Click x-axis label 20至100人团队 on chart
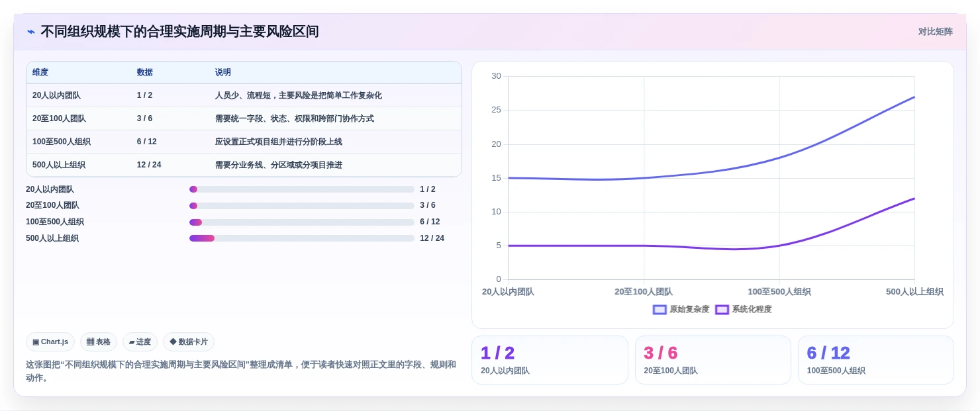Image resolution: width=980 pixels, height=411 pixels. tap(644, 292)
